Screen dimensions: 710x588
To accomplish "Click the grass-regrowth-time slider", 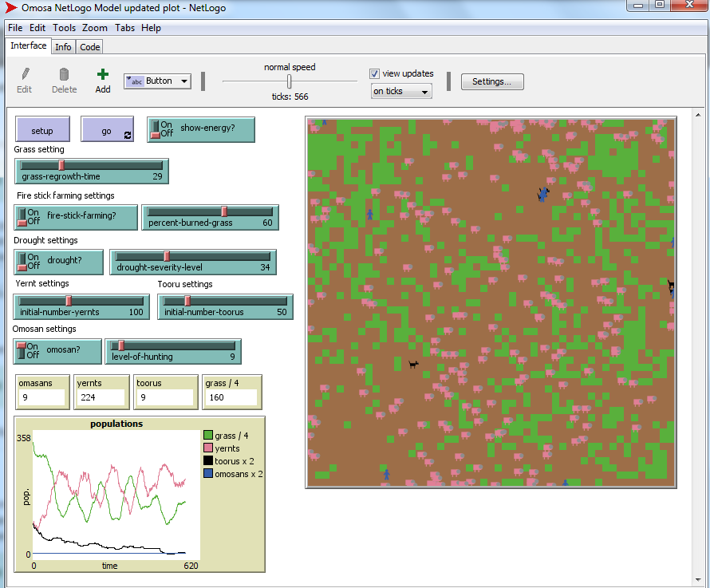I will [92, 172].
